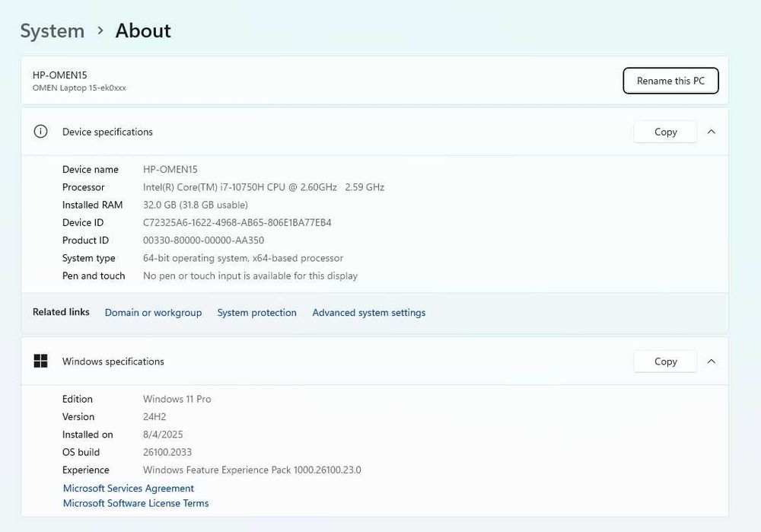Select the 32.0 GB RAM value
The width and height of the screenshot is (761, 532).
point(196,205)
